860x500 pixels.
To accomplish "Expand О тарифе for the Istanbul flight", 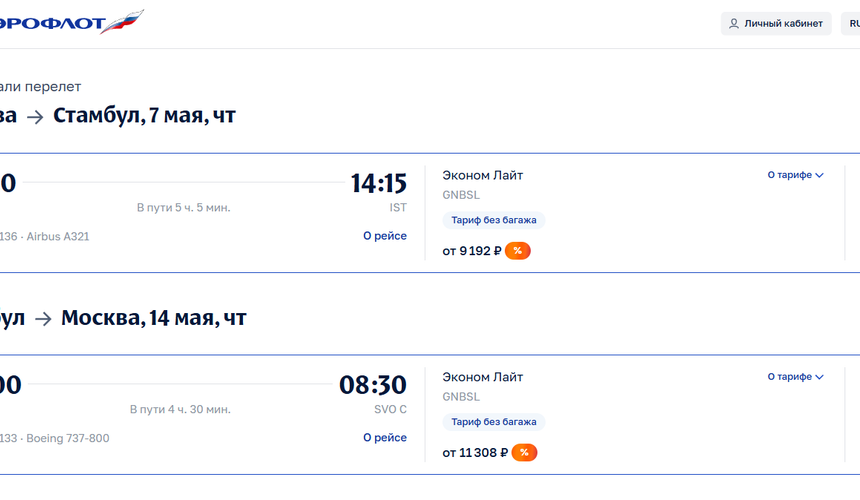I will (x=795, y=175).
